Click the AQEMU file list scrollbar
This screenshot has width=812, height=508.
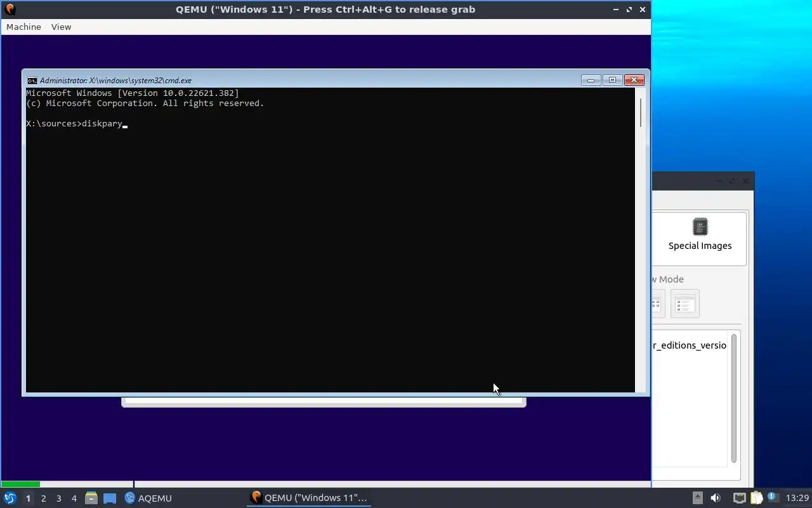click(734, 398)
